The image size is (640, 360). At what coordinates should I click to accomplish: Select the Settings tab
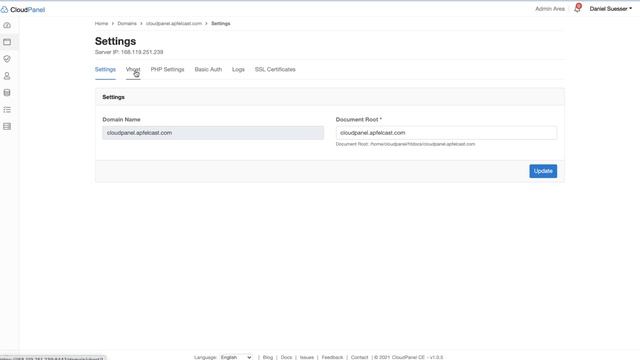tap(105, 69)
